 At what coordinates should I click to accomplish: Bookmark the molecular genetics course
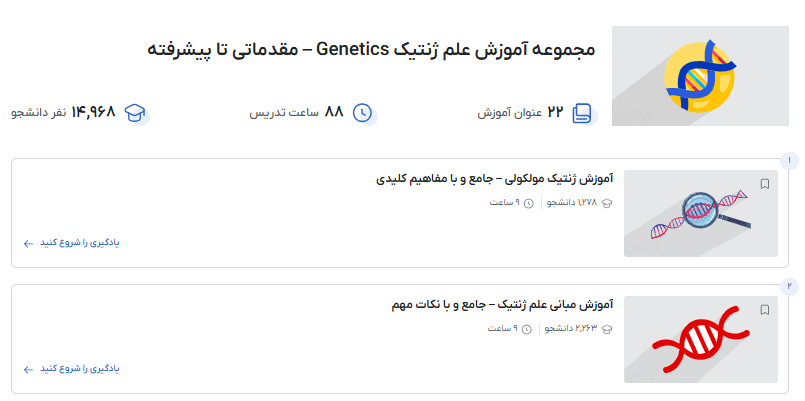point(765,184)
